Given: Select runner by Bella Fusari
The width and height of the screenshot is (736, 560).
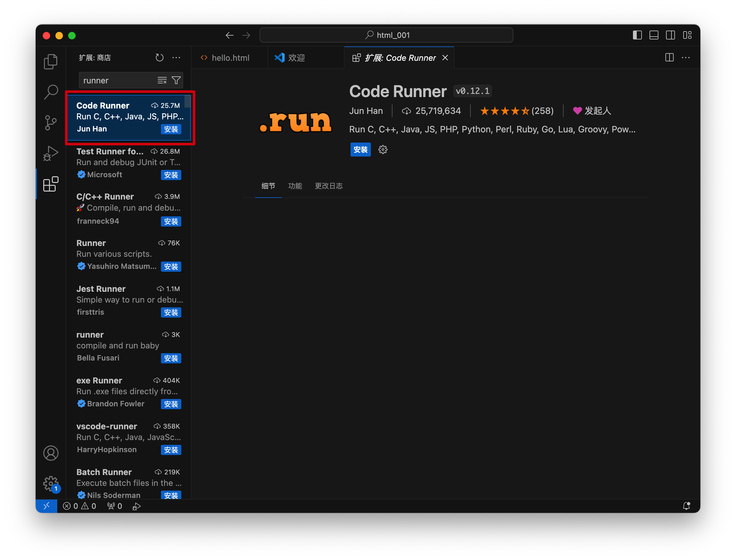Looking at the screenshot, I should click(x=128, y=347).
